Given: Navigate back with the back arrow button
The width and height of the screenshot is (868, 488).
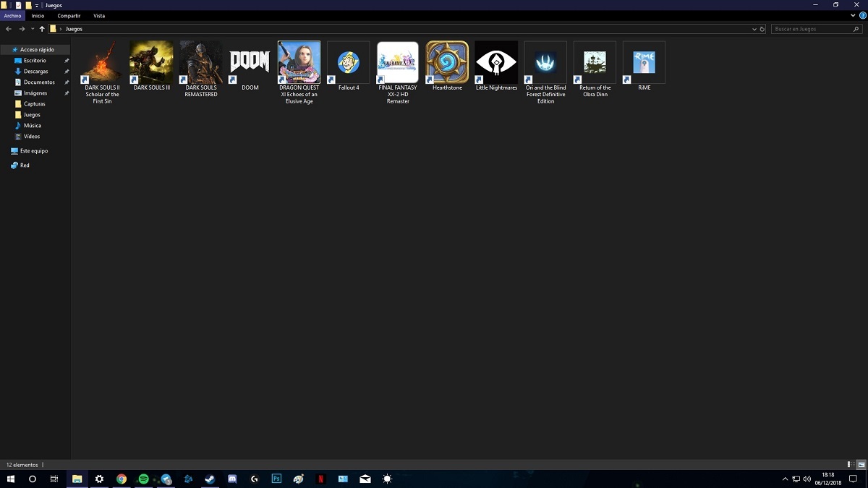Looking at the screenshot, I should coord(8,29).
